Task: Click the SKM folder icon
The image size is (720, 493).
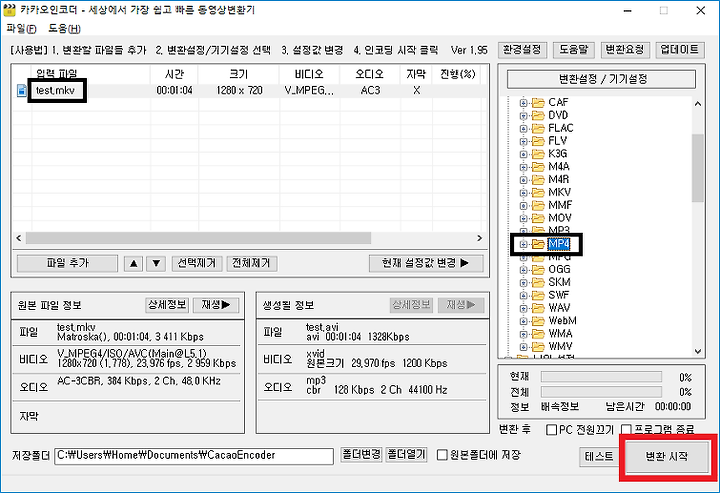Action: pyautogui.click(x=538, y=282)
